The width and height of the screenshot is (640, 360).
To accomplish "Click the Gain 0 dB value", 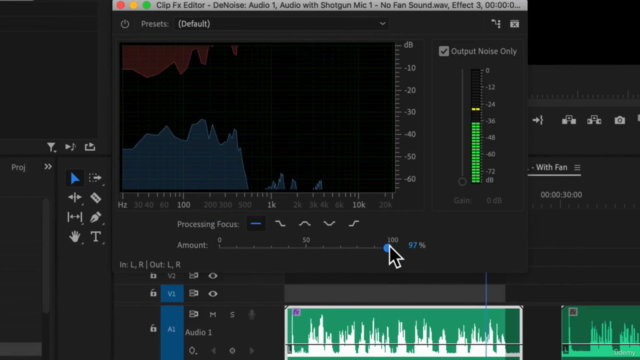I will click(494, 200).
